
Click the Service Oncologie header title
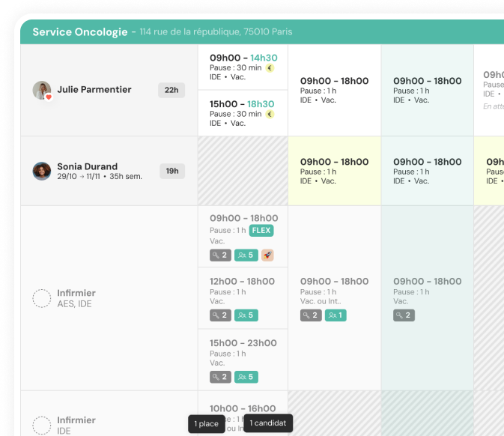pyautogui.click(x=79, y=32)
